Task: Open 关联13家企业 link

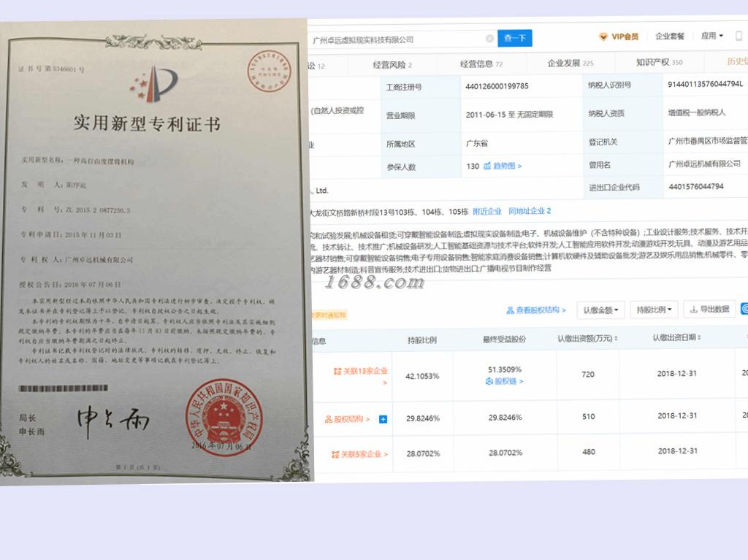Action: click(365, 371)
